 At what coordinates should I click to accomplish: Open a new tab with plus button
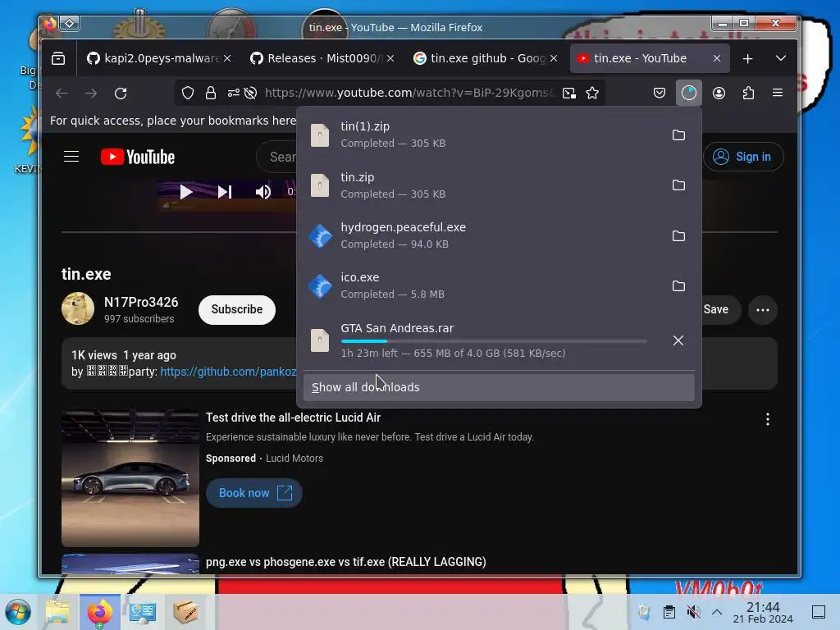[748, 58]
